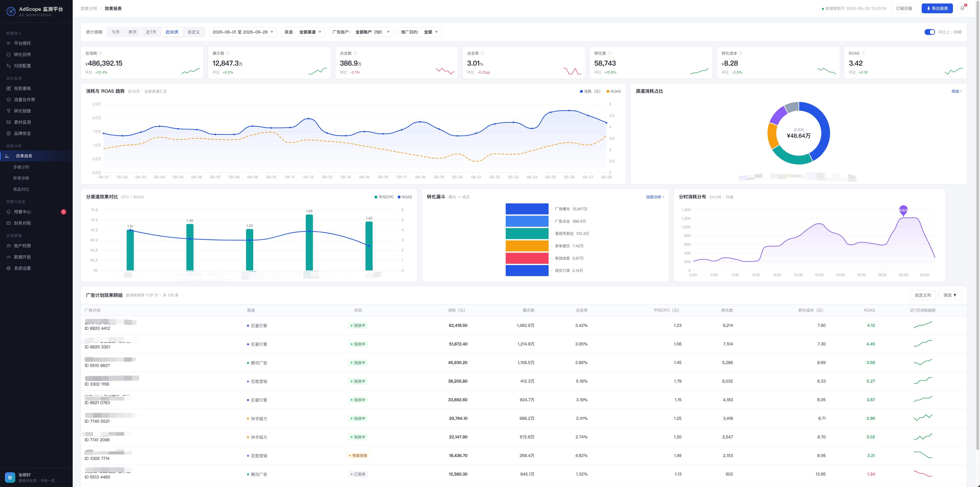Open 多维分析 in the sidebar
The image size is (980, 487).
tap(21, 167)
